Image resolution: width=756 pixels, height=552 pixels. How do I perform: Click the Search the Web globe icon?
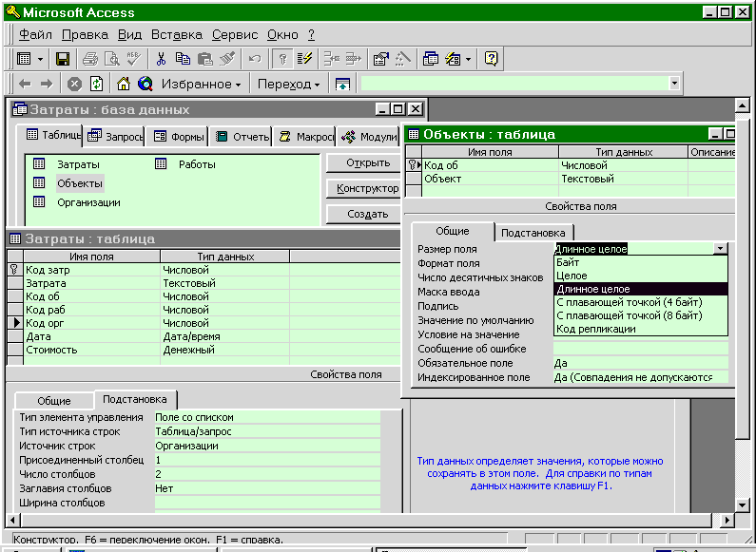pyautogui.click(x=145, y=84)
